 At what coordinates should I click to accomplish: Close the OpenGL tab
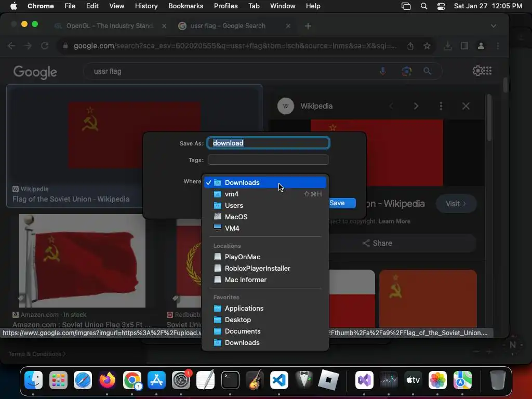point(164,26)
